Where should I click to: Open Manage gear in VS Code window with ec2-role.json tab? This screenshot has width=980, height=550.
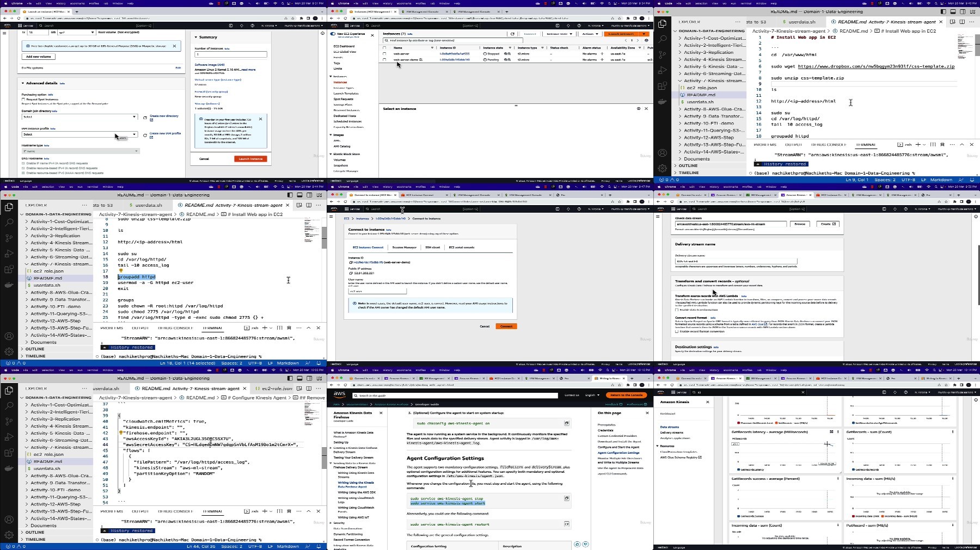(9, 535)
